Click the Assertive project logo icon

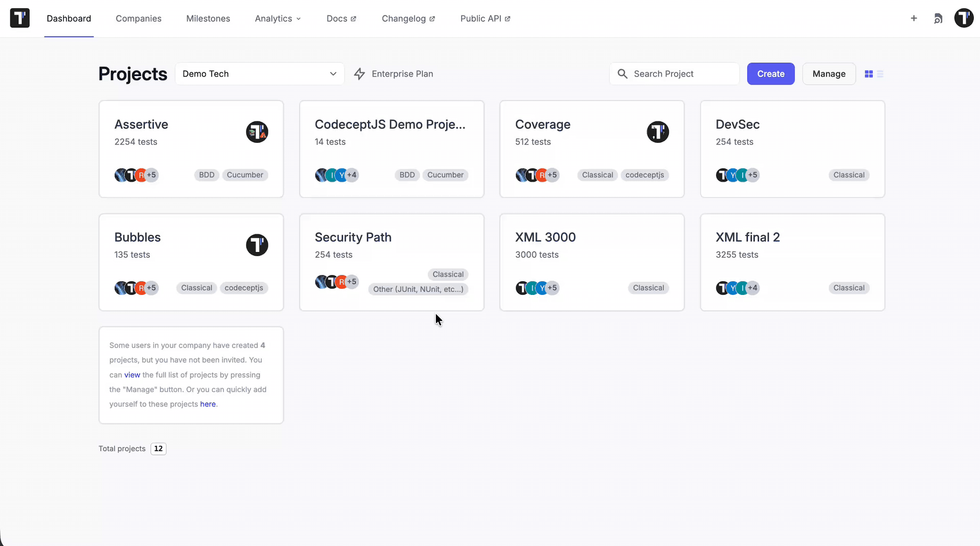pos(257,132)
